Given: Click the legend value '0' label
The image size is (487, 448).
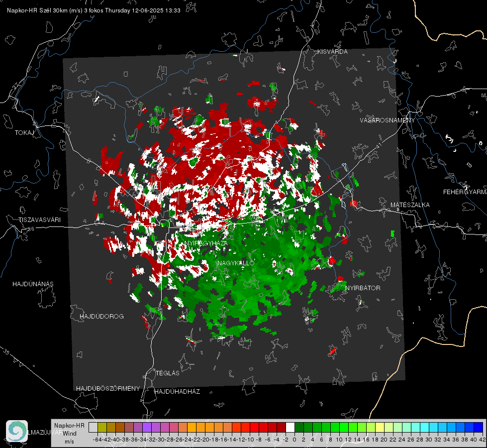Looking at the screenshot, I should coord(294,440).
